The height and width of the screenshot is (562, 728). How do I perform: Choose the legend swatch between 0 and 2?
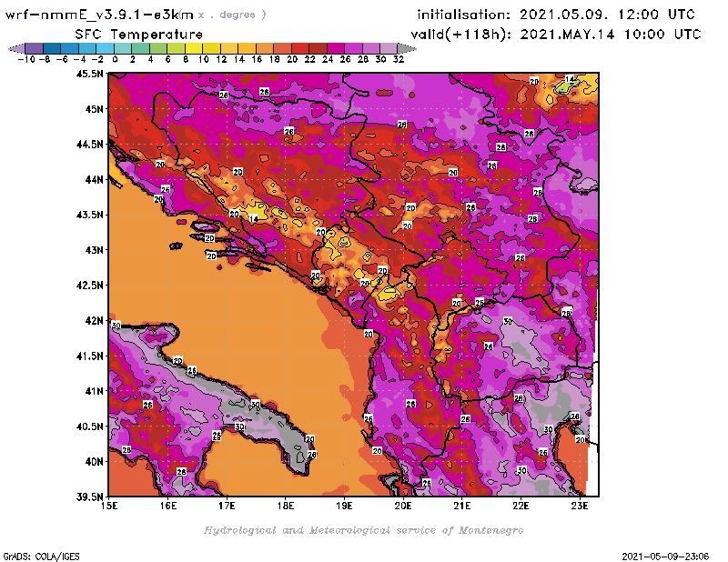tap(123, 49)
